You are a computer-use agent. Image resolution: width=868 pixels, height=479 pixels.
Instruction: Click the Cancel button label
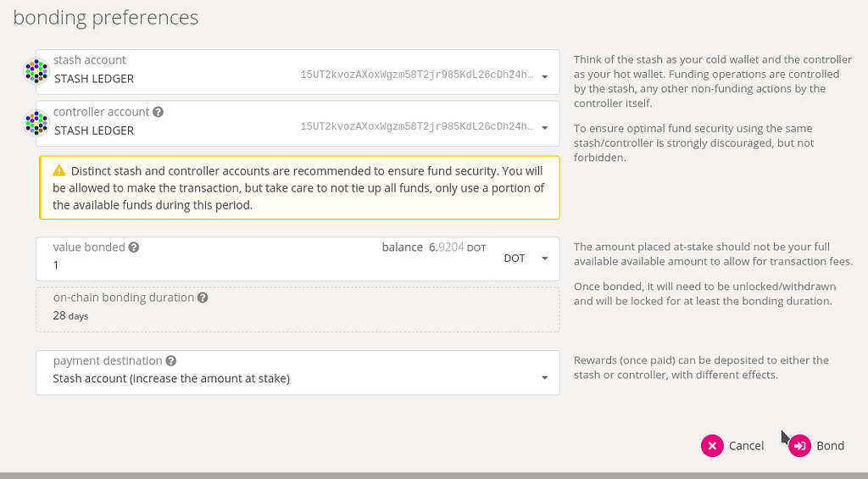click(x=746, y=446)
